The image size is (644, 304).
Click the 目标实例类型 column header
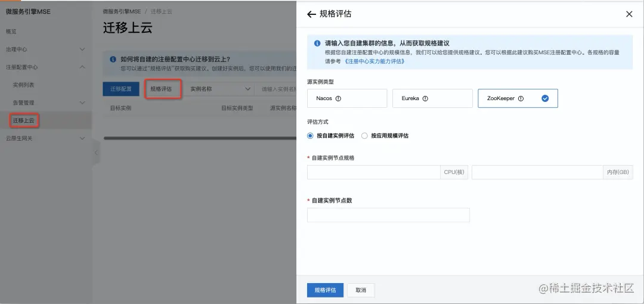coord(237,108)
